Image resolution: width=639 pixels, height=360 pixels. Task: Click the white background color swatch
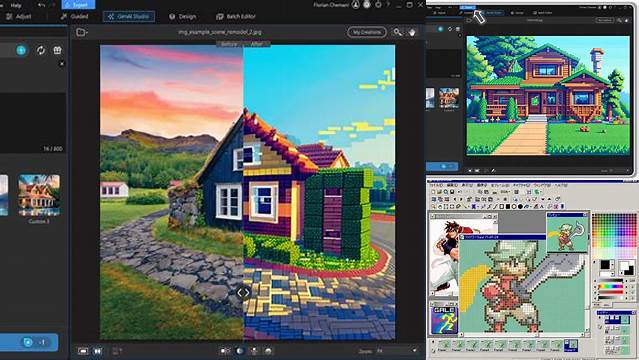pos(624,265)
